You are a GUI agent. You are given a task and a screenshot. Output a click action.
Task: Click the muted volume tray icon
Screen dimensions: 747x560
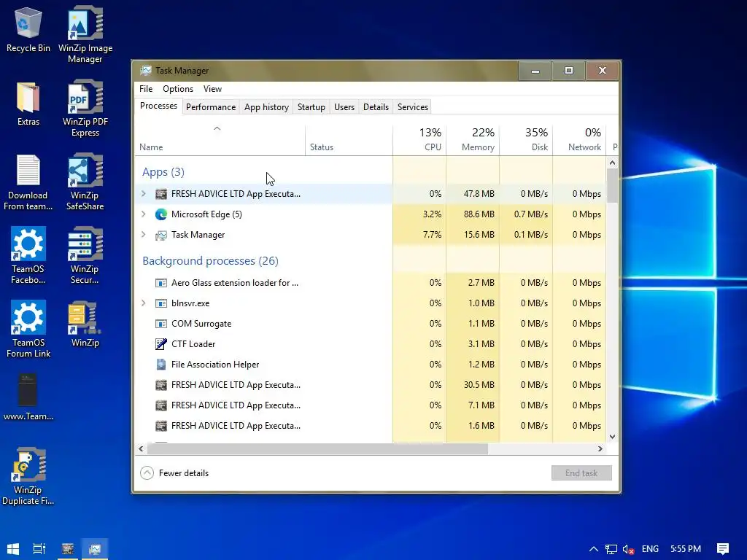click(628, 549)
